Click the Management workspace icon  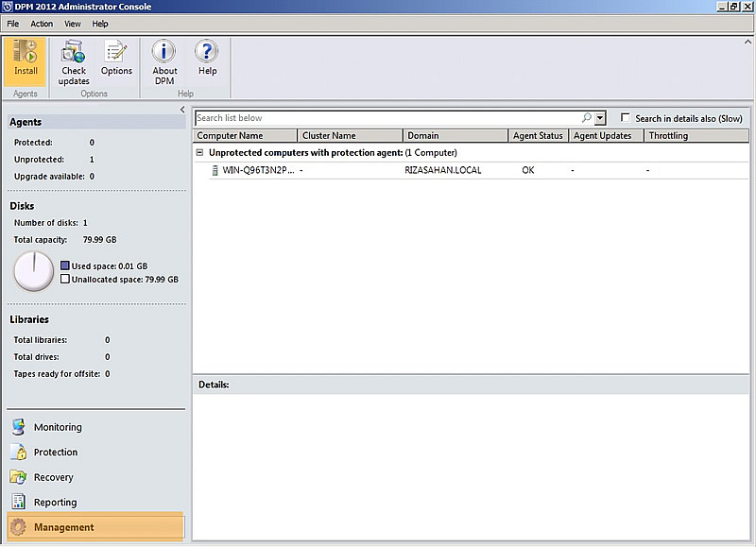click(19, 527)
